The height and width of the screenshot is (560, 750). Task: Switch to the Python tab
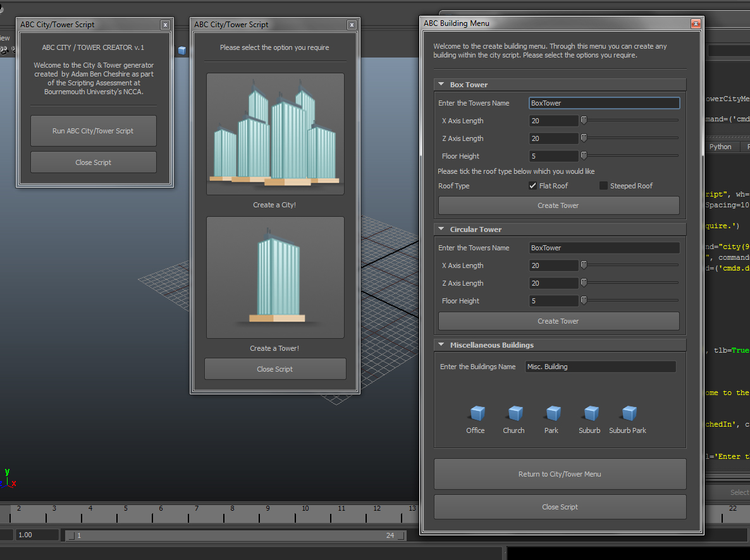pyautogui.click(x=720, y=147)
